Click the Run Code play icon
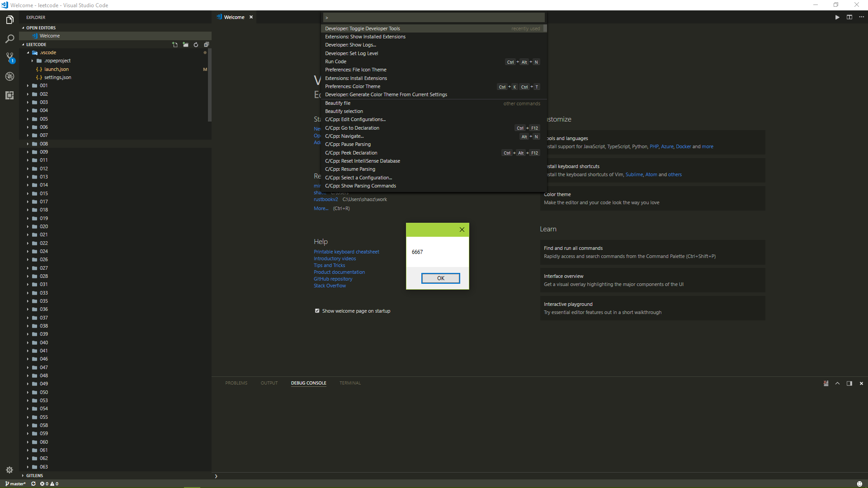The height and width of the screenshot is (488, 868). point(837,17)
